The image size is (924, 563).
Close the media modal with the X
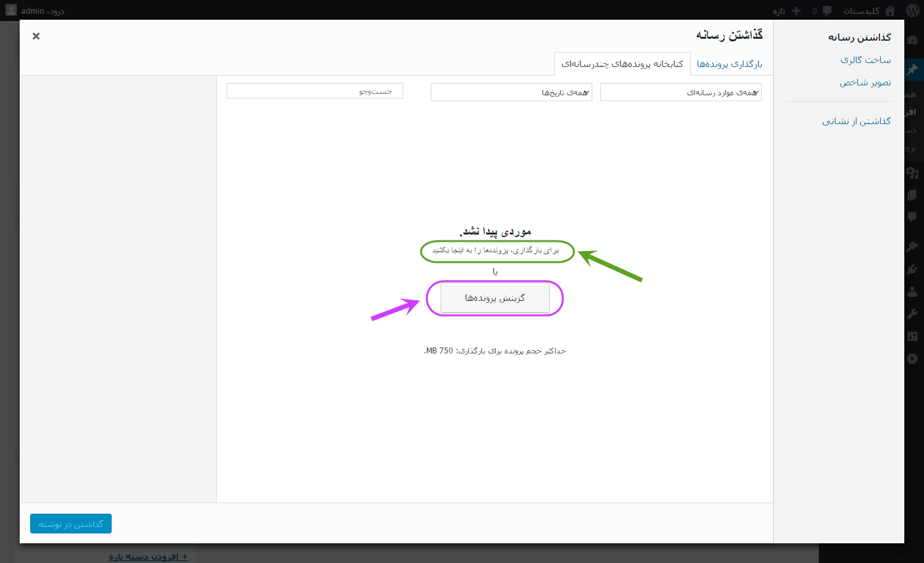(x=36, y=36)
